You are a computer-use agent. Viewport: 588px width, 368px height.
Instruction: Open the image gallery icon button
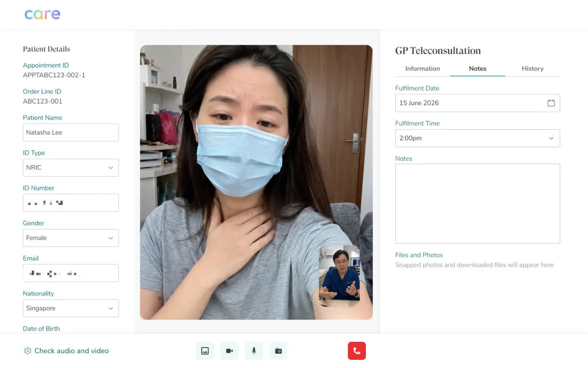click(205, 351)
